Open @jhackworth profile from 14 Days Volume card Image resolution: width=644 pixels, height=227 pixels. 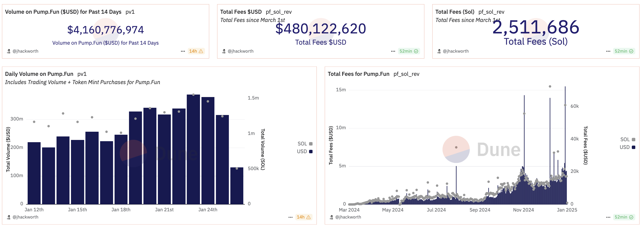[25, 51]
